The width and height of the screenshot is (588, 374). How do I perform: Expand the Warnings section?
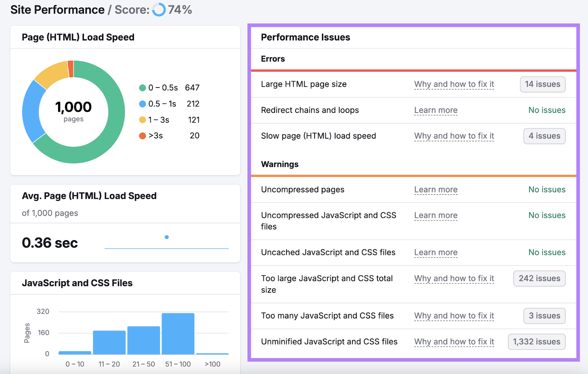coord(280,164)
